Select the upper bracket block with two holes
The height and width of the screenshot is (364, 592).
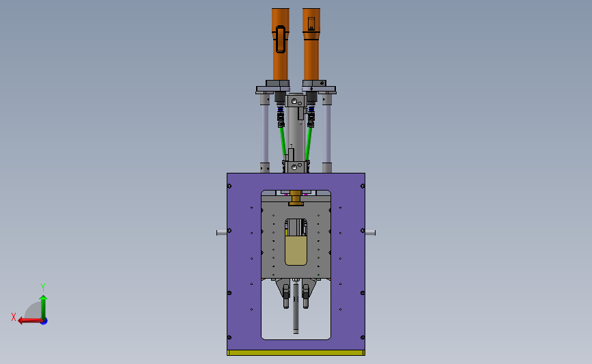tap(296, 101)
